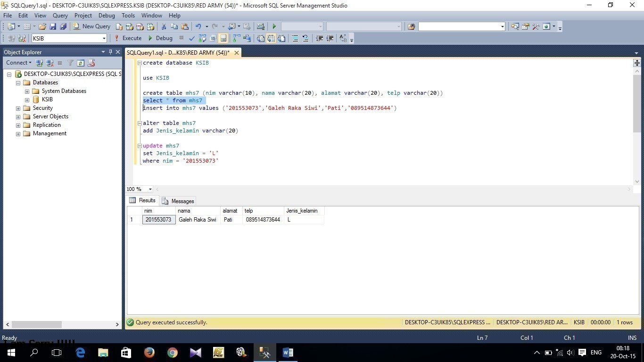The height and width of the screenshot is (362, 644).
Task: Switch output to Results to File
Action: 281,38
